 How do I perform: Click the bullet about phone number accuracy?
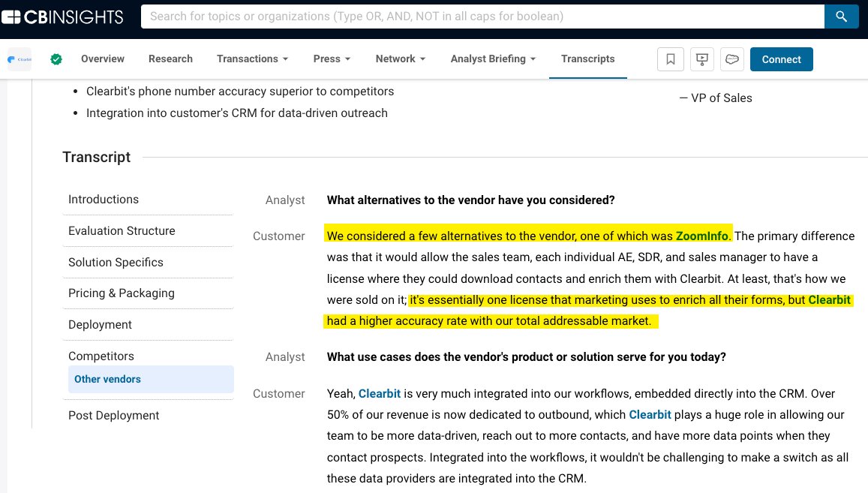[x=240, y=92]
